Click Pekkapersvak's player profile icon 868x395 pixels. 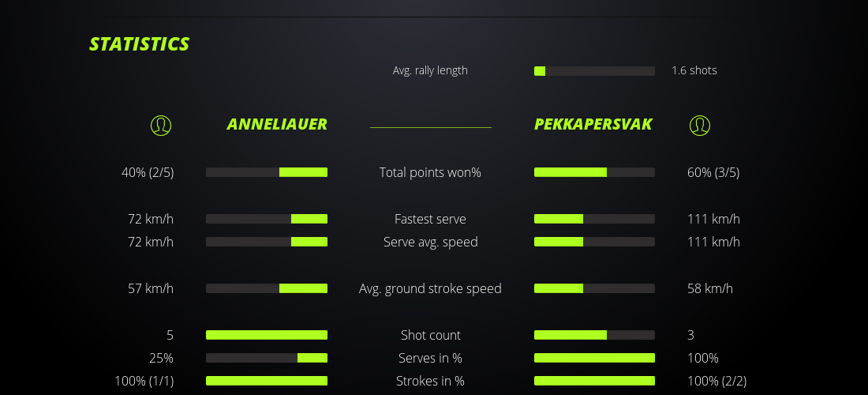tap(700, 125)
